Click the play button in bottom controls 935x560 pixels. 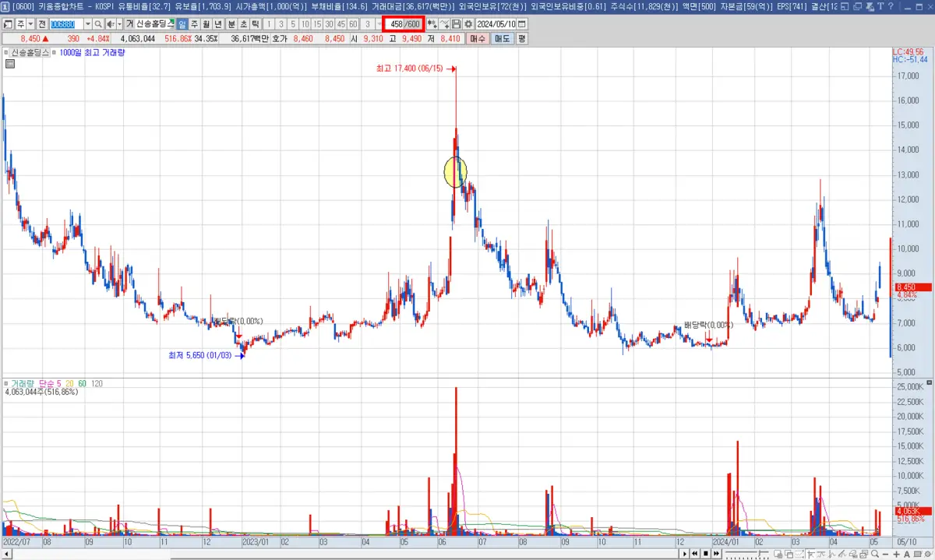pos(684,554)
